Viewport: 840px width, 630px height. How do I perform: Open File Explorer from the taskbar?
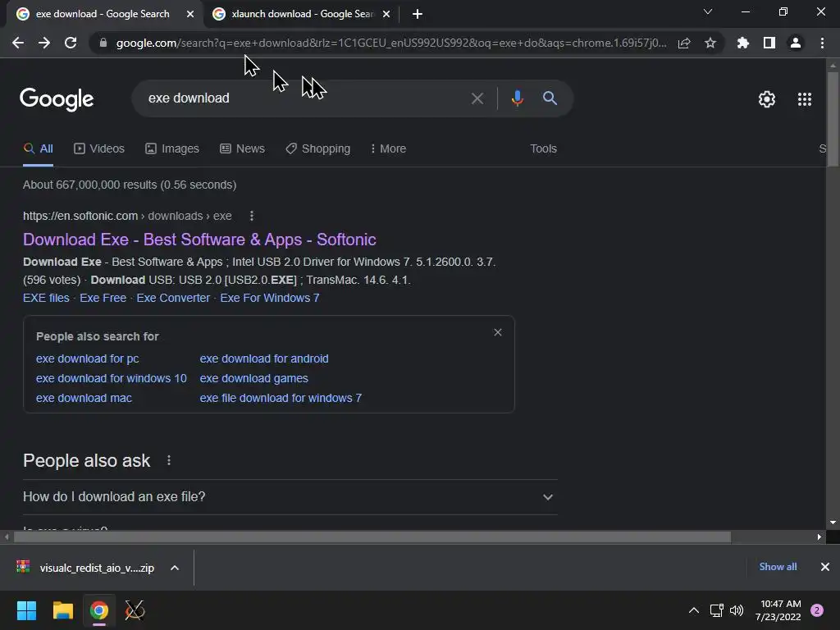point(62,610)
